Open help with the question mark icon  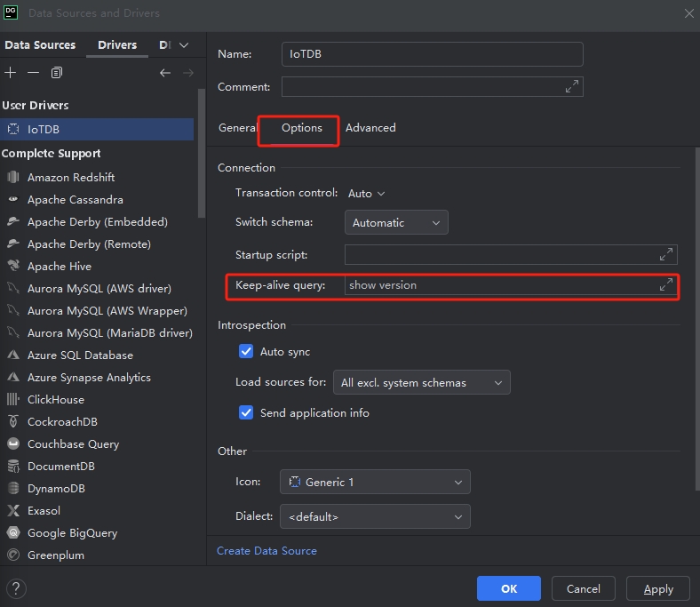coord(15,588)
